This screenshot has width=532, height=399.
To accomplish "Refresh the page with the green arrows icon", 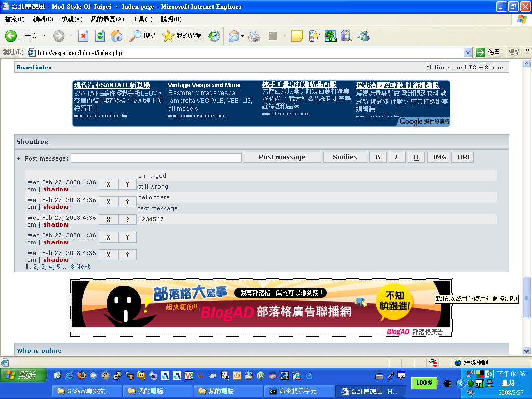I will coord(100,36).
